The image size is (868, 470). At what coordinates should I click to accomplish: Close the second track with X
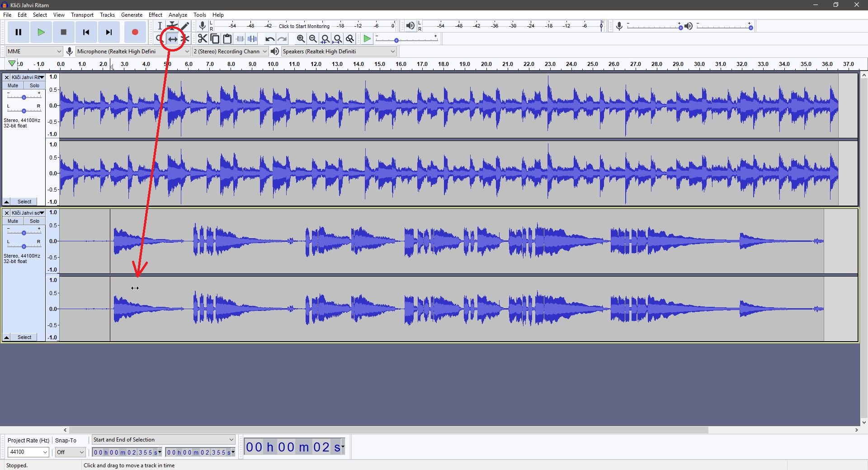point(7,213)
